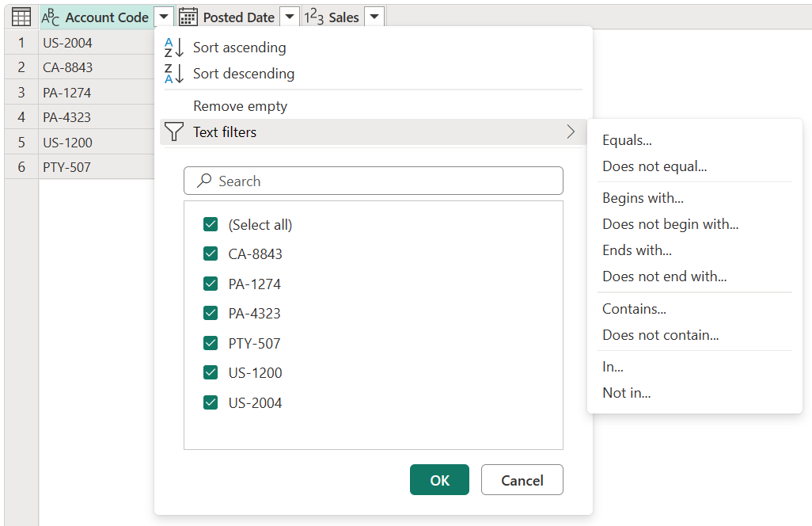Uncheck the PTY-507 value

[211, 343]
